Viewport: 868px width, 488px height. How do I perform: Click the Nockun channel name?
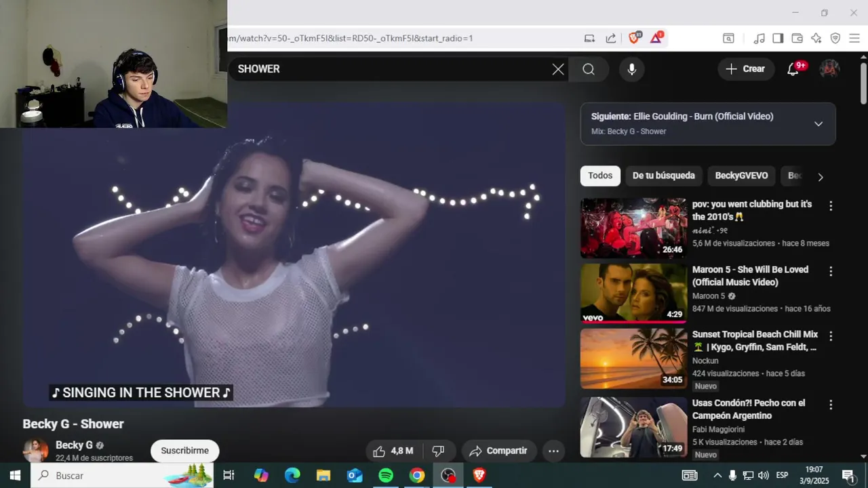pos(705,361)
